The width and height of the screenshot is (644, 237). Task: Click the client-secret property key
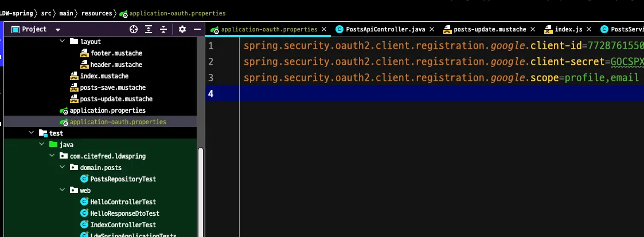pyautogui.click(x=568, y=61)
